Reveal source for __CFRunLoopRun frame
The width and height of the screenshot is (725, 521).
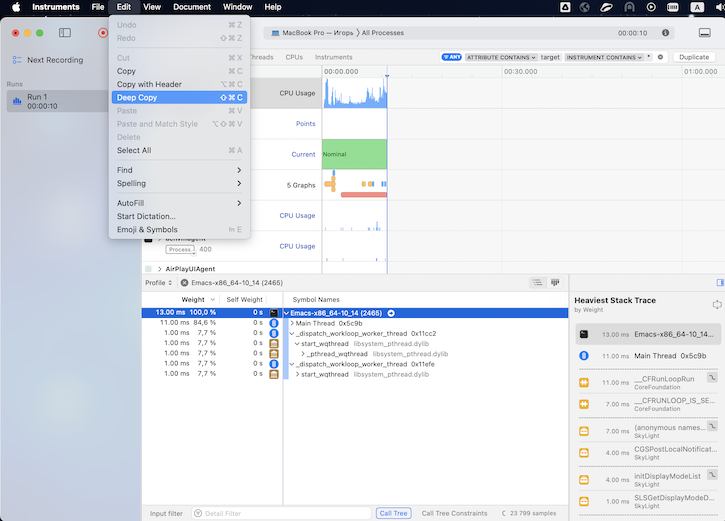pos(712,378)
